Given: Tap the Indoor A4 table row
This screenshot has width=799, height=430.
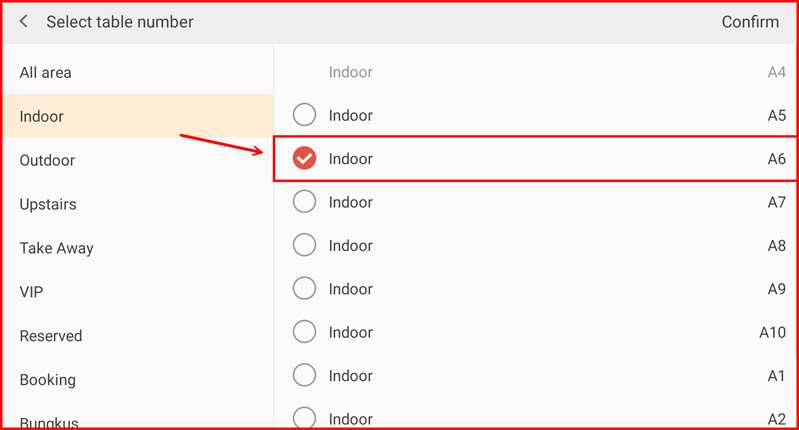Looking at the screenshot, I should click(535, 72).
